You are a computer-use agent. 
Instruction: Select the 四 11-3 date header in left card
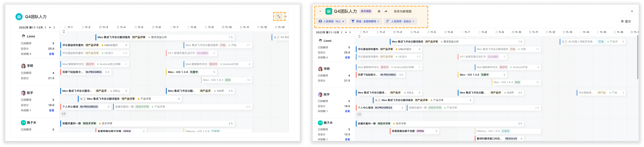104,27
